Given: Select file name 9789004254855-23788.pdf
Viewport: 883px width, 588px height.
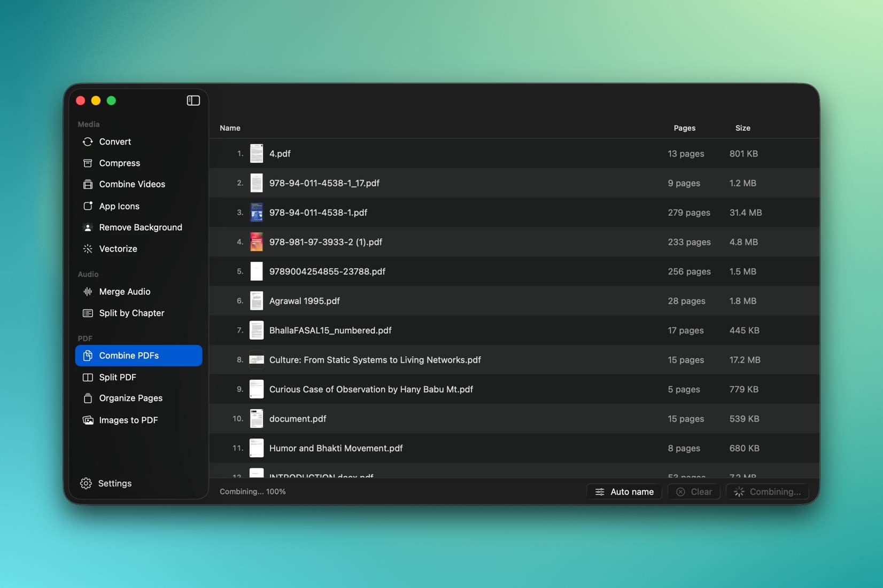Looking at the screenshot, I should coord(327,271).
